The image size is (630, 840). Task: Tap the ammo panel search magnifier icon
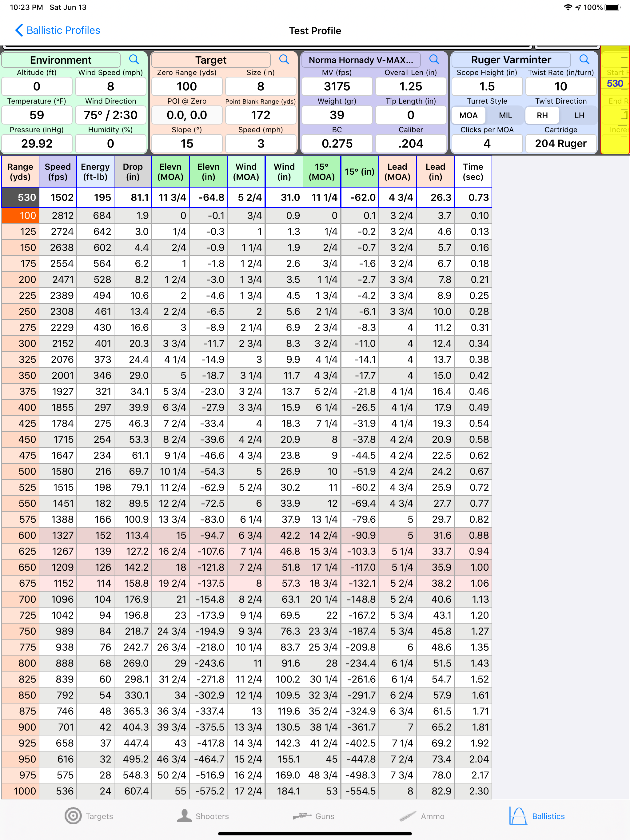(x=434, y=60)
